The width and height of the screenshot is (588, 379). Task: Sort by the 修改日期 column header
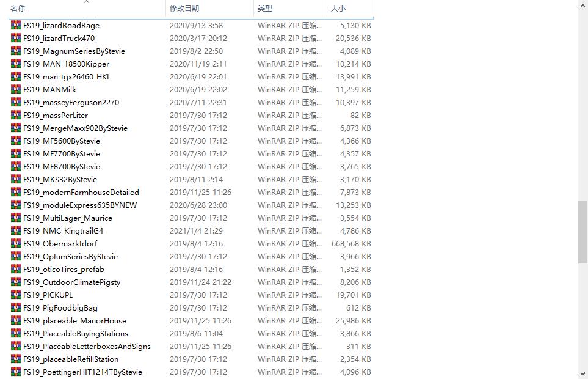pos(184,9)
